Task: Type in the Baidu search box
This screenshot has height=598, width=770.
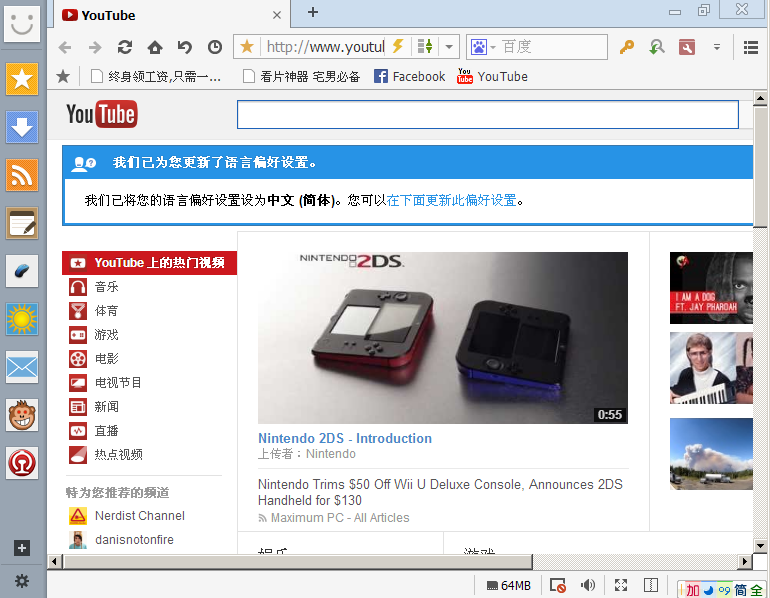Action: click(x=552, y=47)
